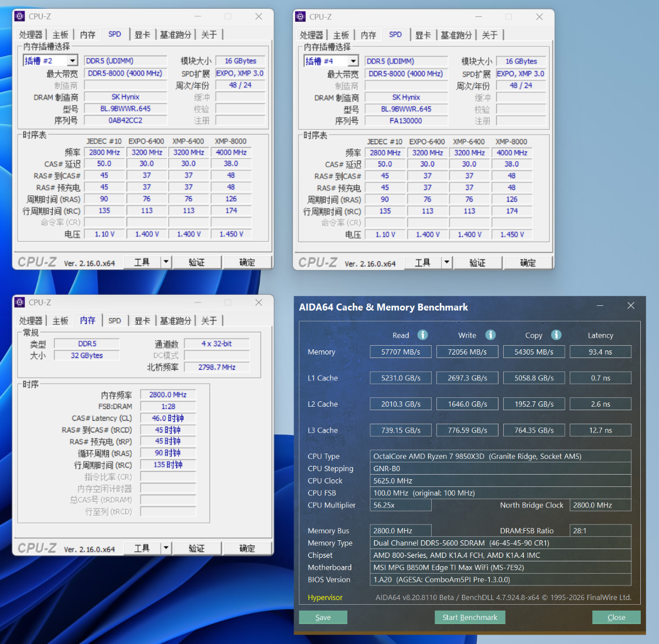This screenshot has width=659, height=644.
Task: Open the slot #2 dropdown in CPU-Z
Action: coord(73,61)
